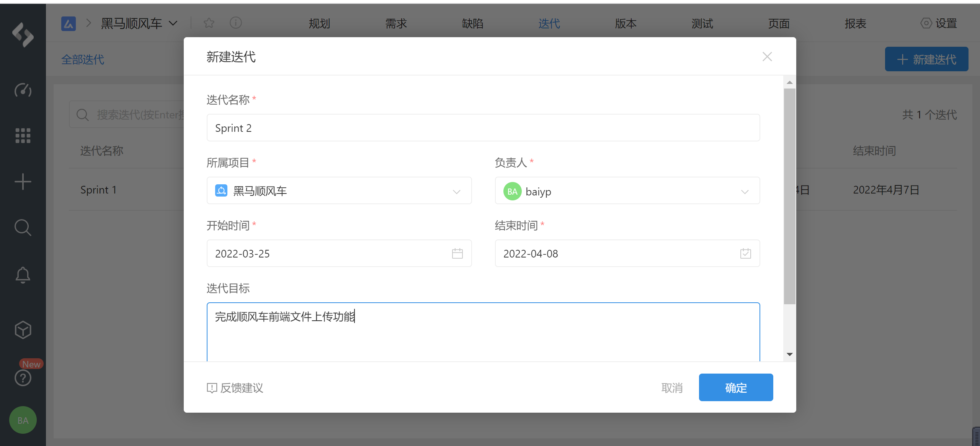Click the plus create icon in sidebar
Screen dimensions: 980x446
point(23,182)
